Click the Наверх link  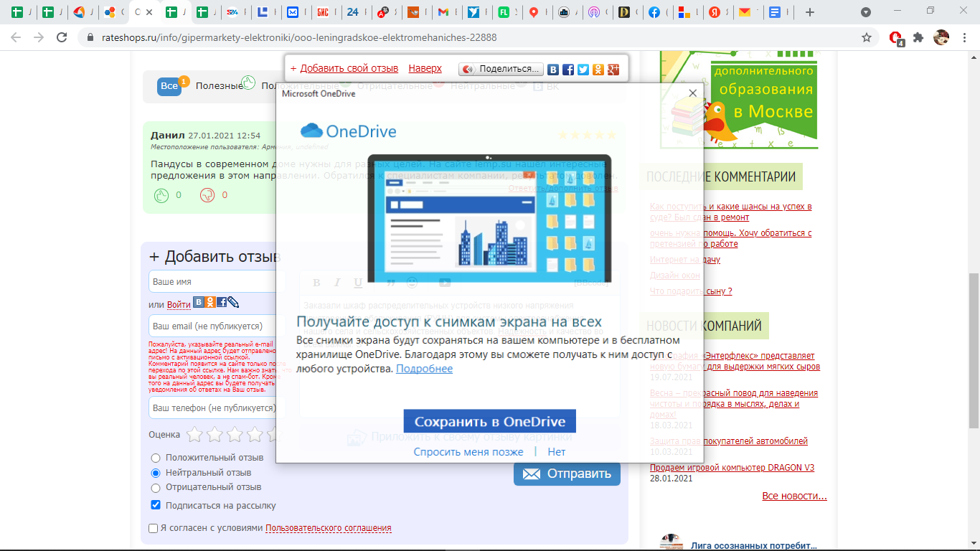(x=425, y=68)
